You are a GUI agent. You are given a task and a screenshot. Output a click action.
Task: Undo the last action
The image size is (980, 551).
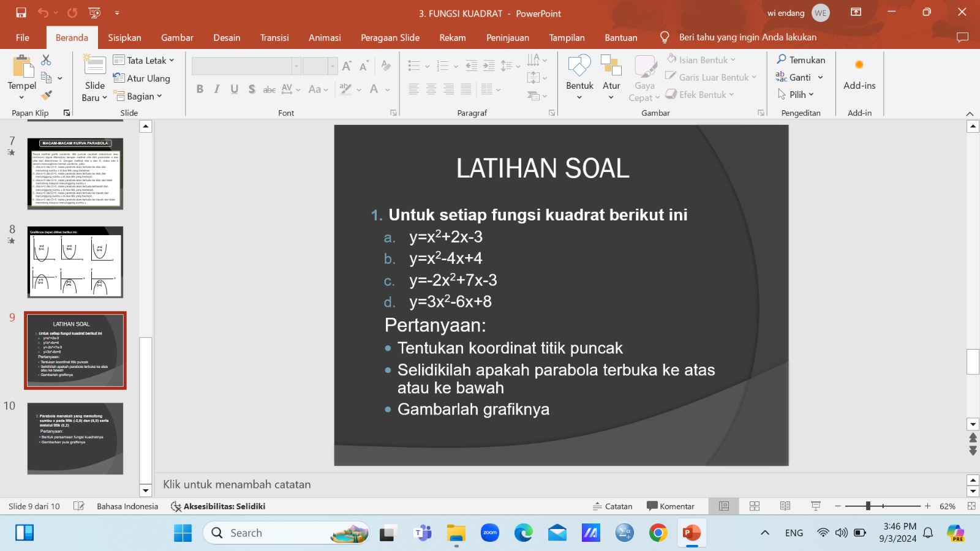tap(43, 13)
